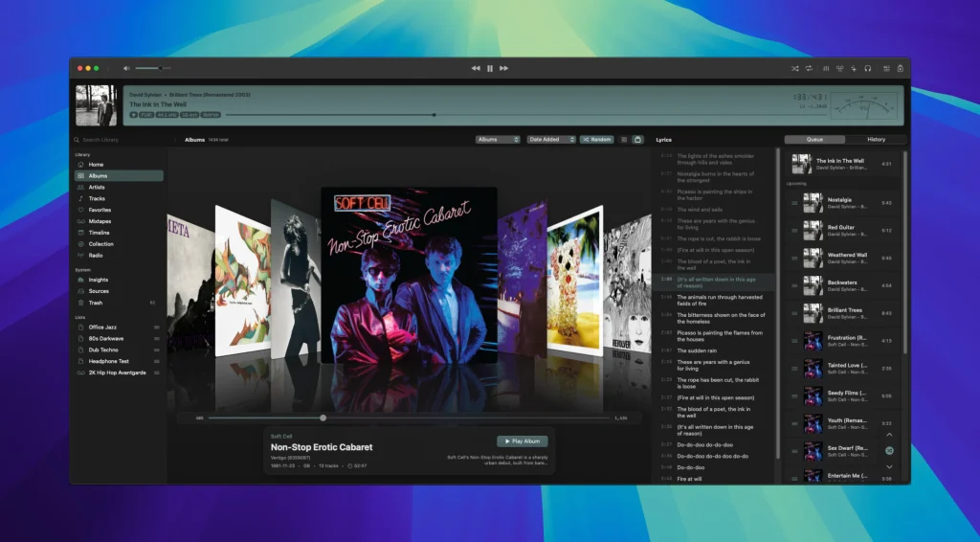Click the sparkle icon in toolbar
Screen dimensions: 980x542
854,69
